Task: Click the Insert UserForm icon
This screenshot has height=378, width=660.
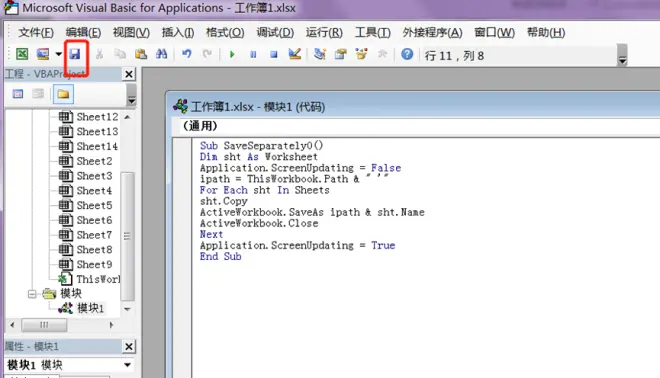Action: coord(43,54)
